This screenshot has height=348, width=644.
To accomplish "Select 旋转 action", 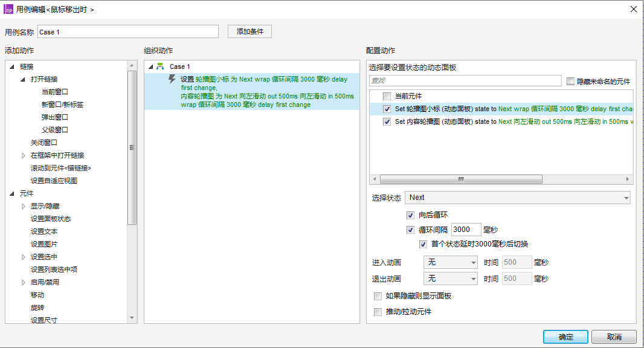I will click(37, 308).
